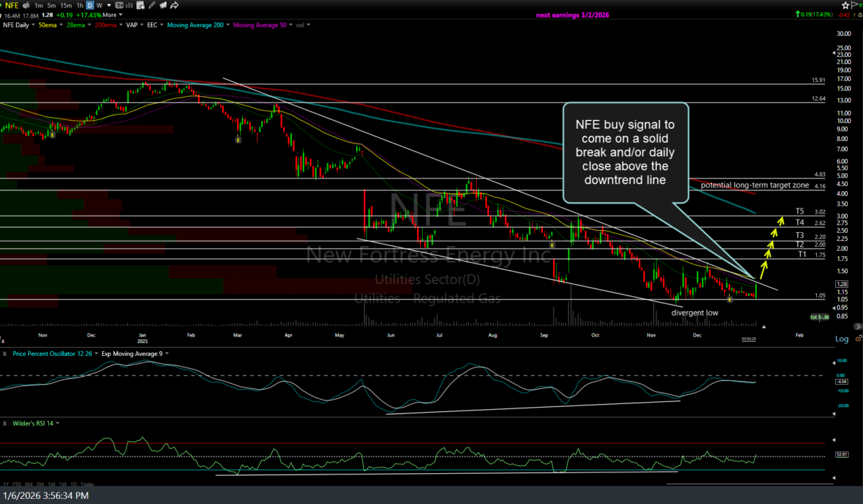Switch to the 15m timeframe
The width and height of the screenshot is (863, 504).
66,5
